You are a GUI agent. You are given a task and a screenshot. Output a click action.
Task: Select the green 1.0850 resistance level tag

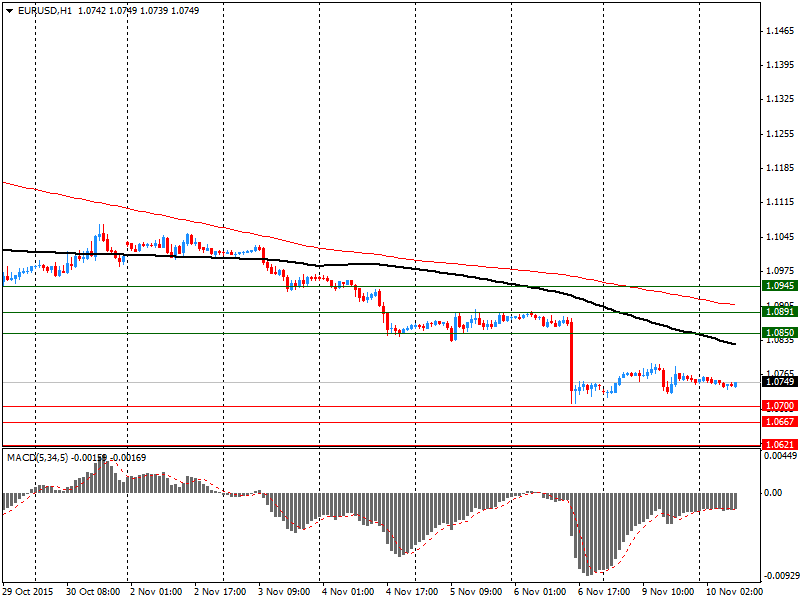coord(780,333)
